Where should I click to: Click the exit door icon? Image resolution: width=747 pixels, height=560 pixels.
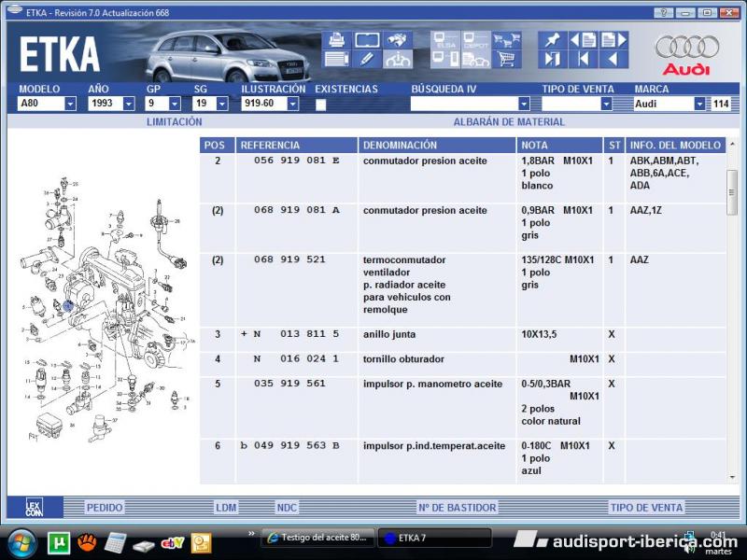coord(553,59)
